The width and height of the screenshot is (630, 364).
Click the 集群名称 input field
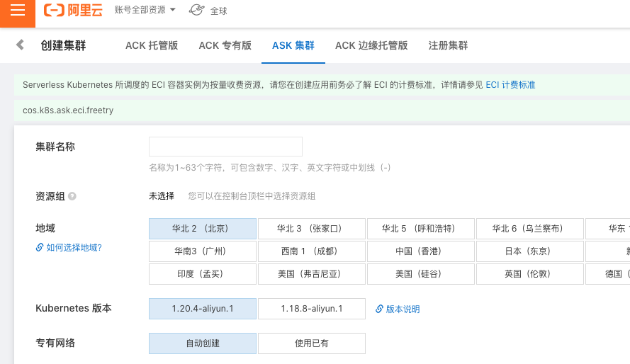click(x=225, y=147)
